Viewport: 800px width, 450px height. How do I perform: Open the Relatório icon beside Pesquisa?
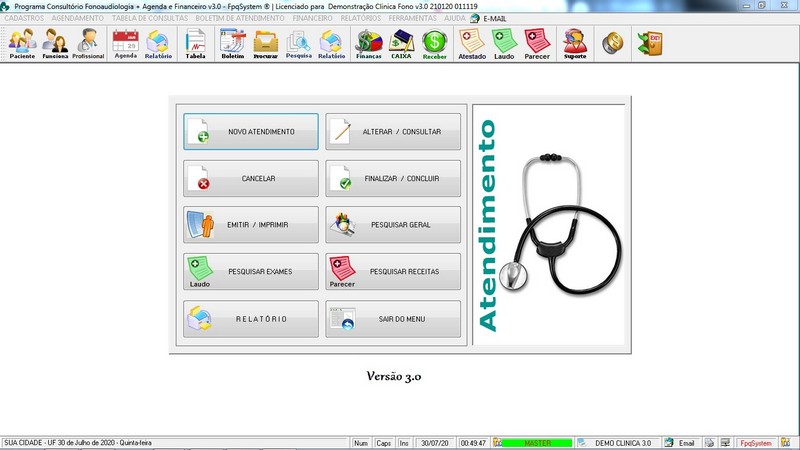click(x=332, y=44)
